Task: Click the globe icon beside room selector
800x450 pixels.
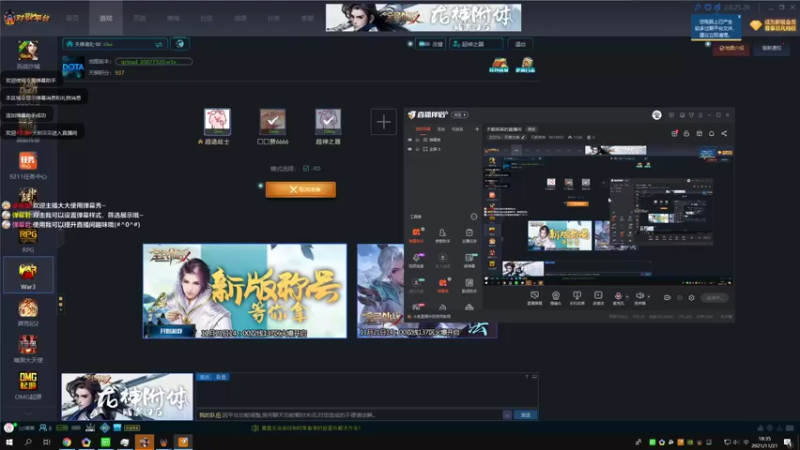Action: [x=180, y=44]
